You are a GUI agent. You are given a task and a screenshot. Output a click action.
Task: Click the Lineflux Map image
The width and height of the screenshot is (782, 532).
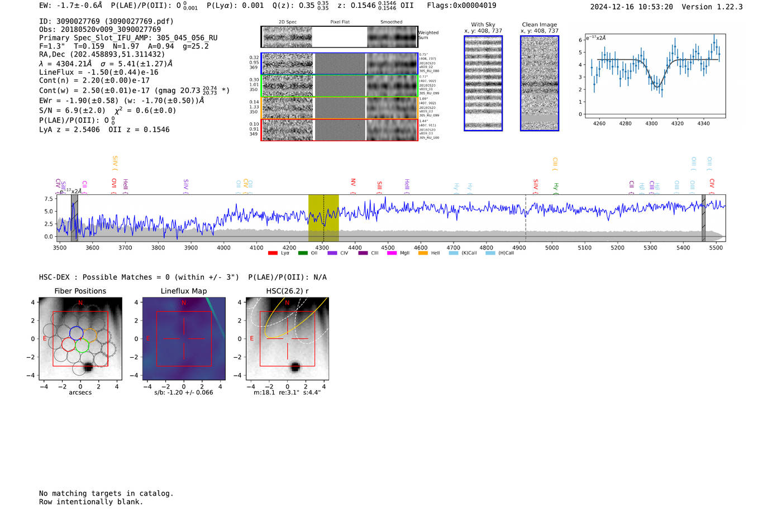[x=184, y=339]
